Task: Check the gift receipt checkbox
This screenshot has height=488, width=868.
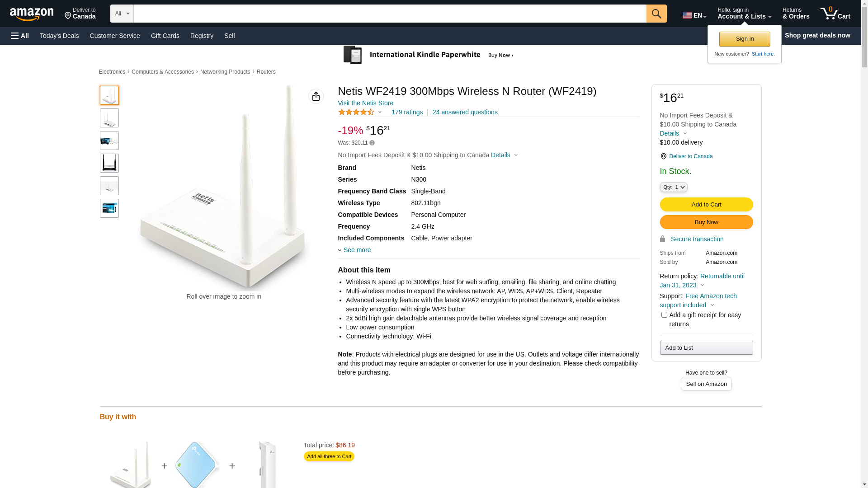Action: [x=664, y=315]
